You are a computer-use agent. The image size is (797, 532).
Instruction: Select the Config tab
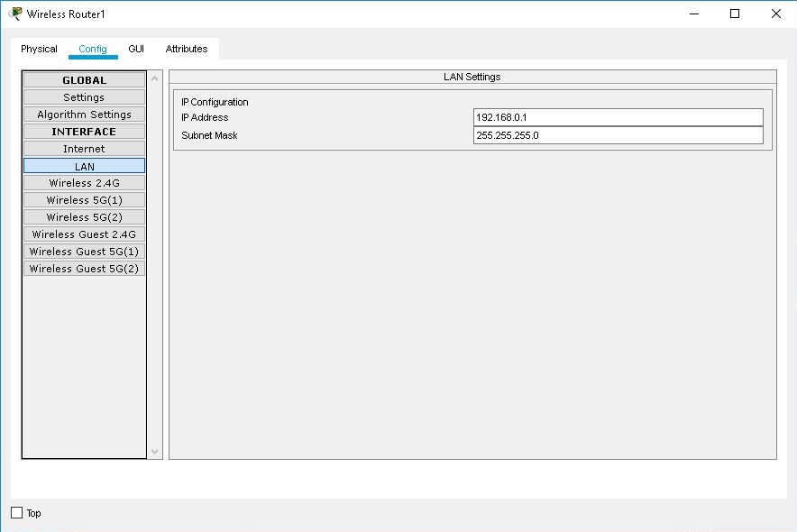tap(93, 49)
